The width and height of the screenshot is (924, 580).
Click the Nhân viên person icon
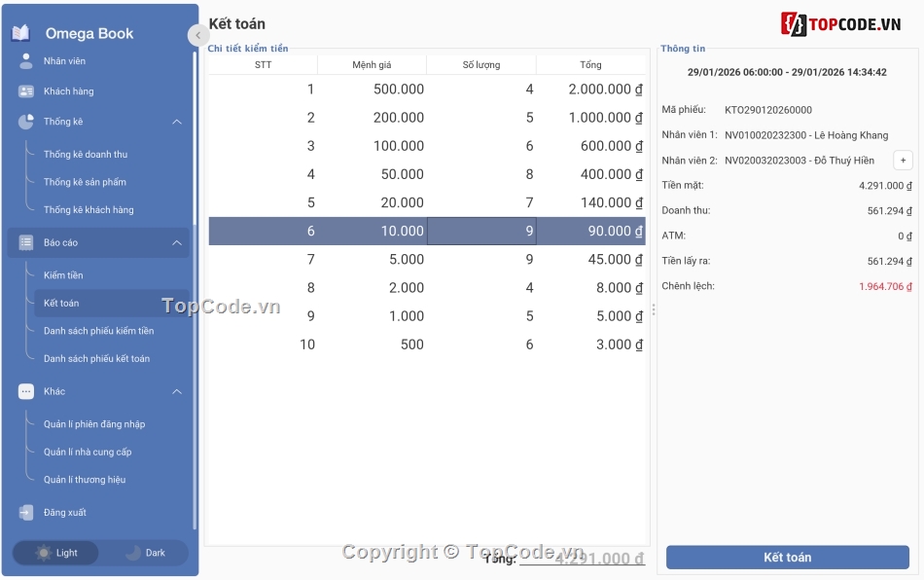pos(26,60)
